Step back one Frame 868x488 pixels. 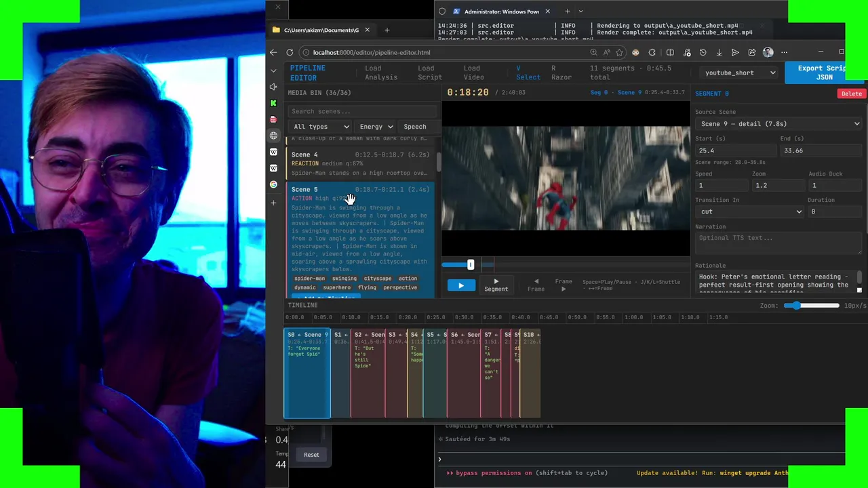pyautogui.click(x=536, y=285)
